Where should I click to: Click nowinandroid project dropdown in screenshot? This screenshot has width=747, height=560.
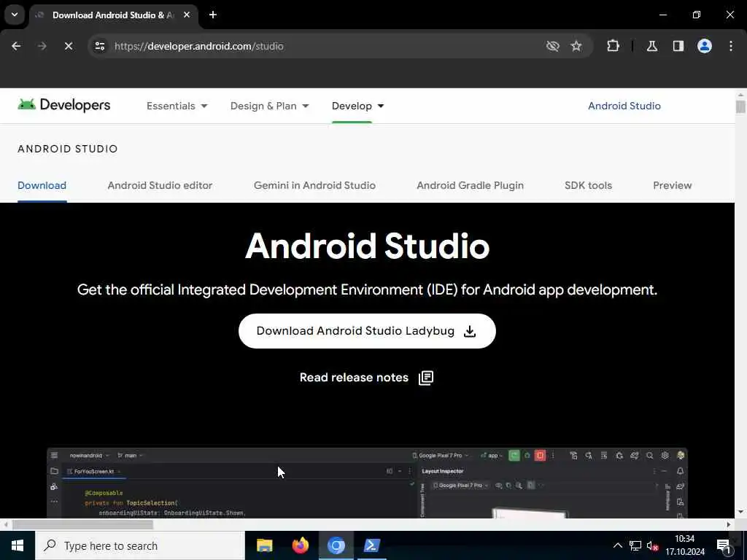tap(88, 456)
